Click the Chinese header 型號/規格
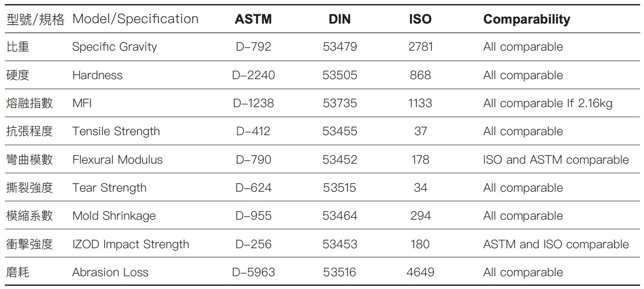This screenshot has height=289, width=644. [35, 20]
